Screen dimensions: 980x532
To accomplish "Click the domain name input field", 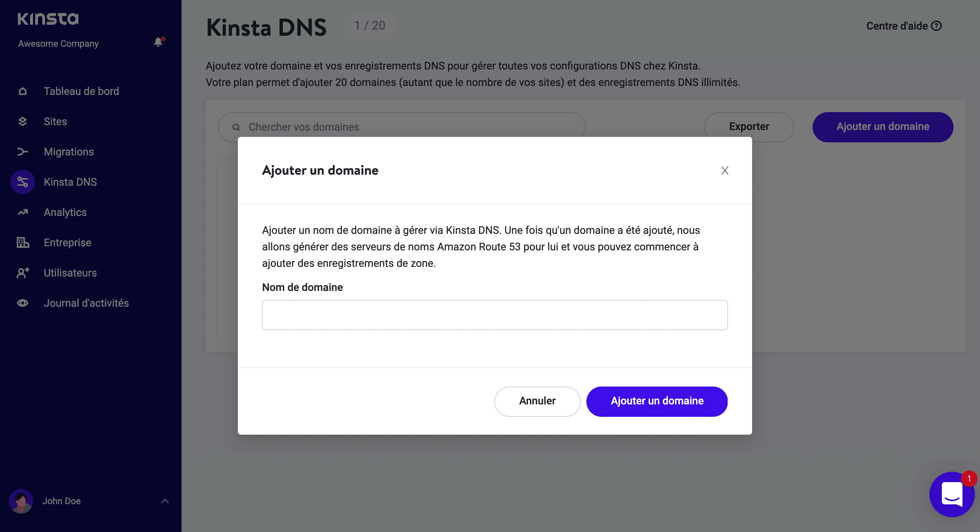I will [x=495, y=314].
